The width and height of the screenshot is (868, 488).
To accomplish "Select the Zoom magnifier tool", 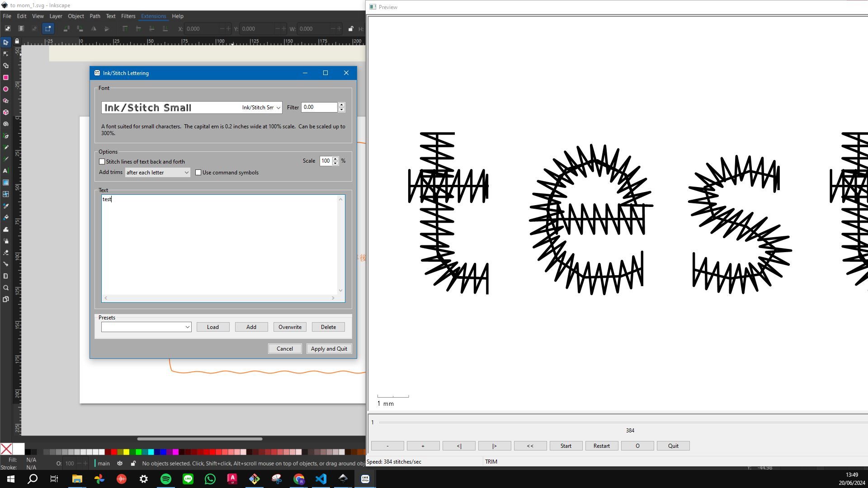I will tap(6, 288).
